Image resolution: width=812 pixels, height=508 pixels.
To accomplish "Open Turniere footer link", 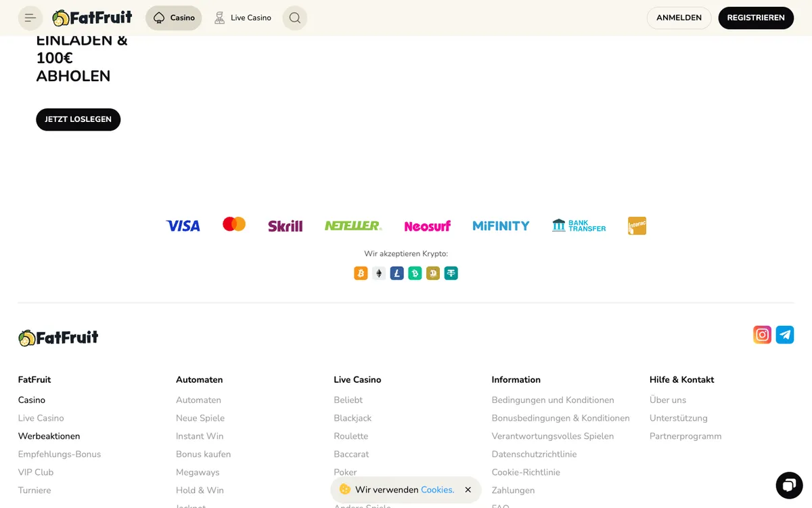I will [35, 490].
